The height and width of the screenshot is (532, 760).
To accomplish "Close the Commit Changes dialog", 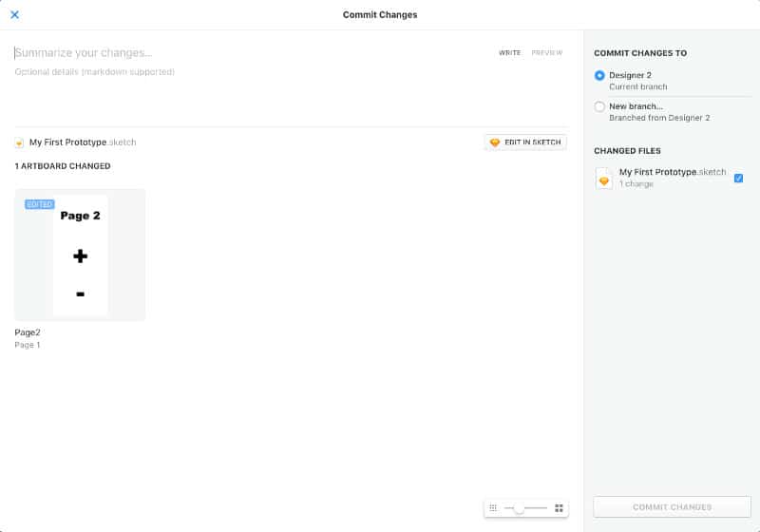I will click(x=14, y=14).
